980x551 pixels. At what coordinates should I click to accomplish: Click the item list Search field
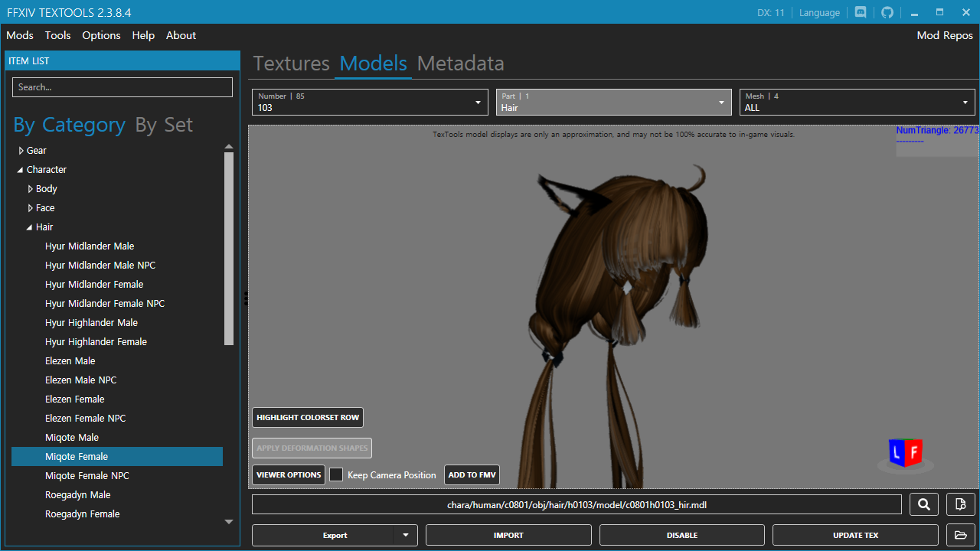pos(122,87)
